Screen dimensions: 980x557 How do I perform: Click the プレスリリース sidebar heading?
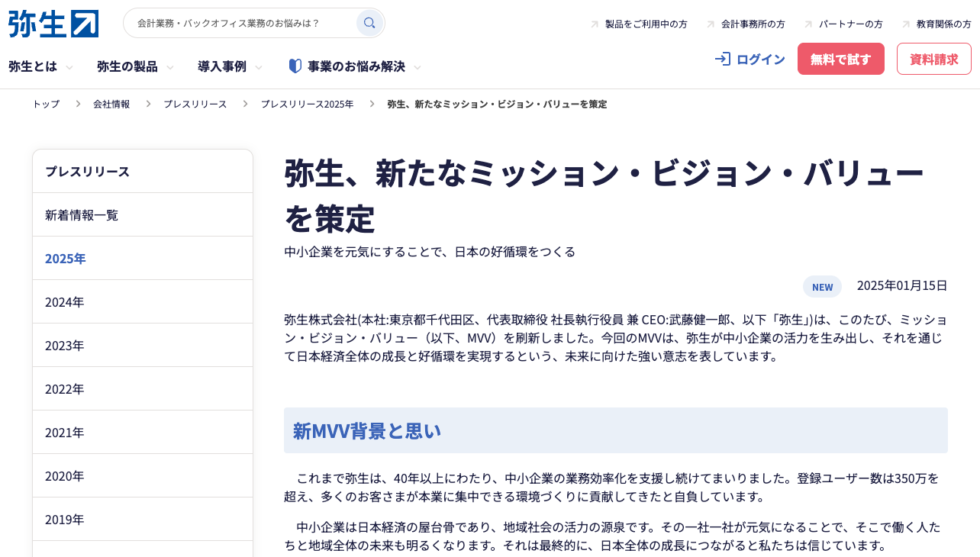click(143, 171)
